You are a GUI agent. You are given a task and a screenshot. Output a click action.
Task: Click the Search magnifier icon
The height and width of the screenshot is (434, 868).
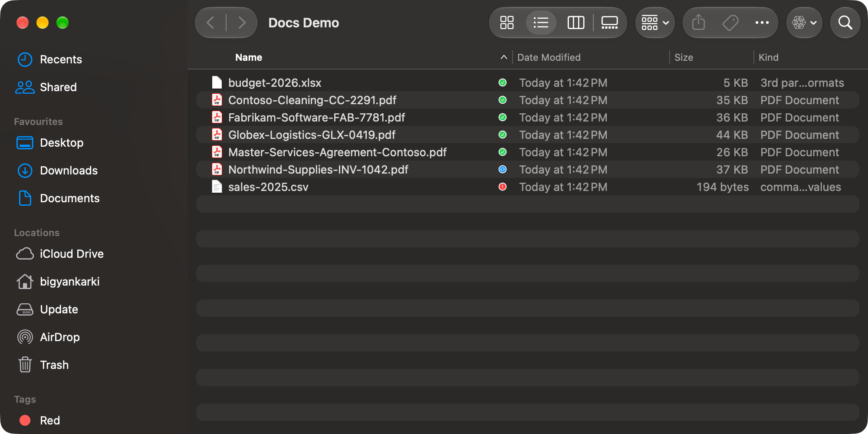pyautogui.click(x=845, y=23)
